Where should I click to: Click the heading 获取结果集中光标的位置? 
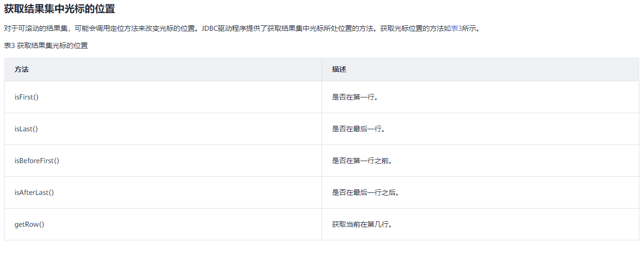pyautogui.click(x=60, y=9)
